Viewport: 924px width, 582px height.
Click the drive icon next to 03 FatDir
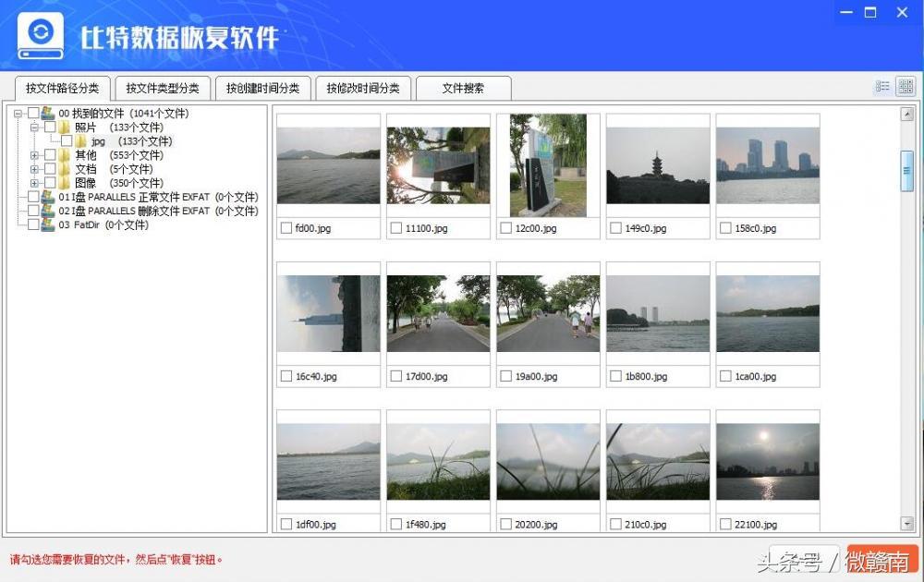tap(47, 224)
